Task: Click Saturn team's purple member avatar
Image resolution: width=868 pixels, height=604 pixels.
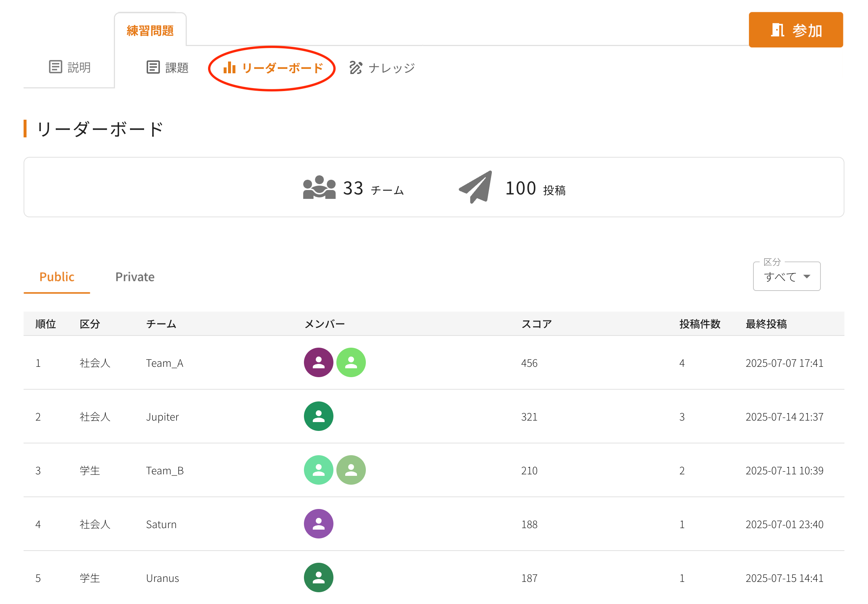Action: 318,523
